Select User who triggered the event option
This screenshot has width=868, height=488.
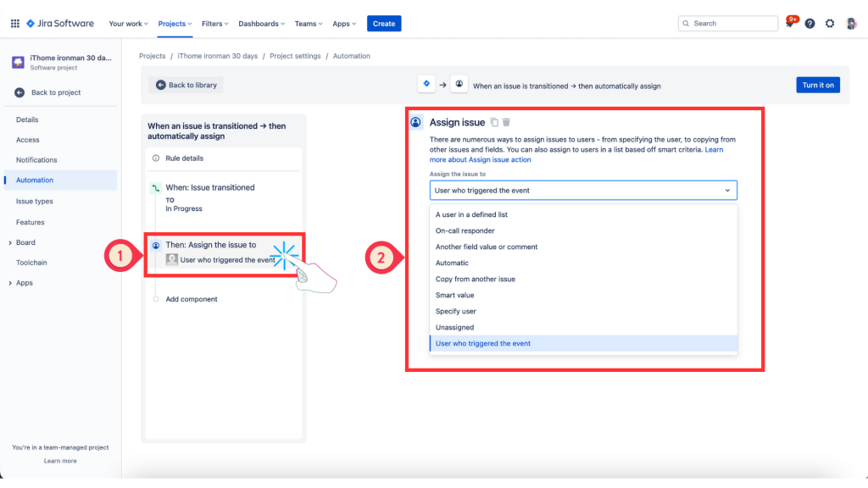(x=583, y=343)
